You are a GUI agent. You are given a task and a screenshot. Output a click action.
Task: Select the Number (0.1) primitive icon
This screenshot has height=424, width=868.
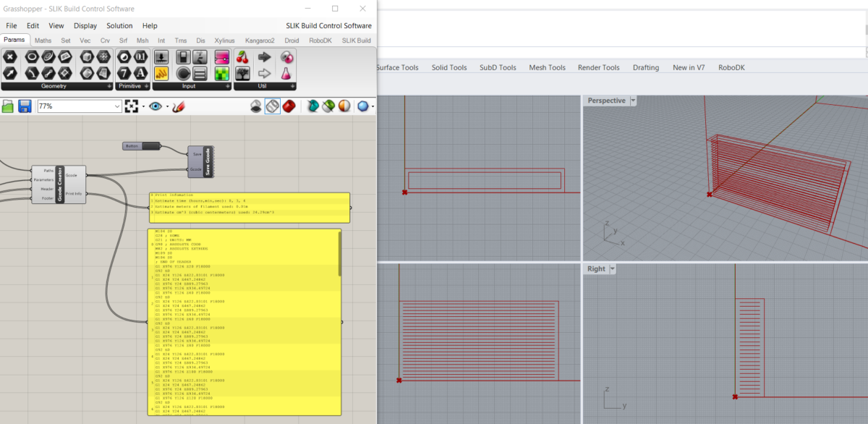140,56
